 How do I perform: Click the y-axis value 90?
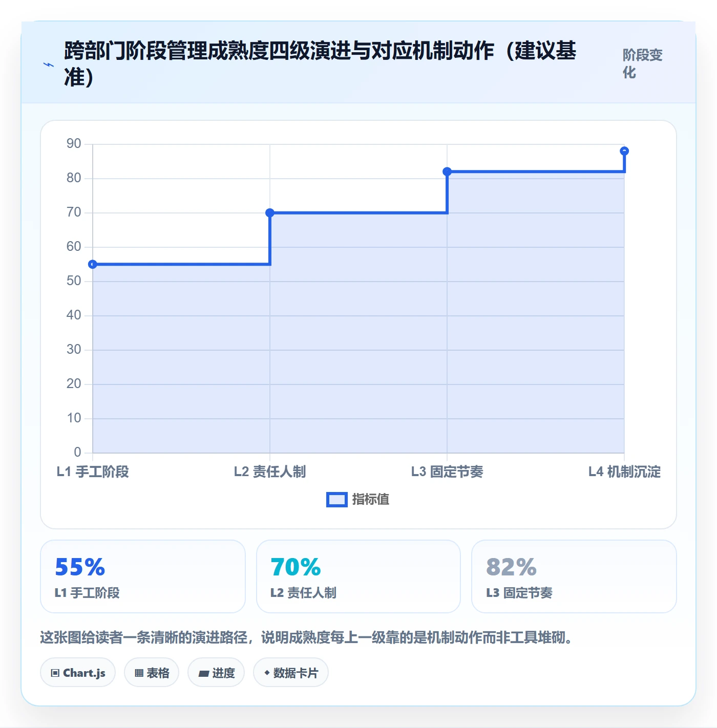[74, 144]
